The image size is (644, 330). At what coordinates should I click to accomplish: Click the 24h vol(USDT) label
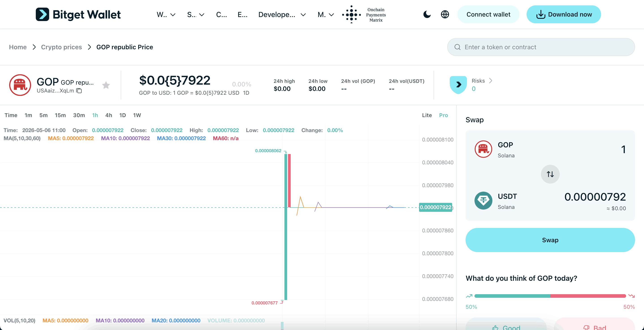pyautogui.click(x=407, y=81)
